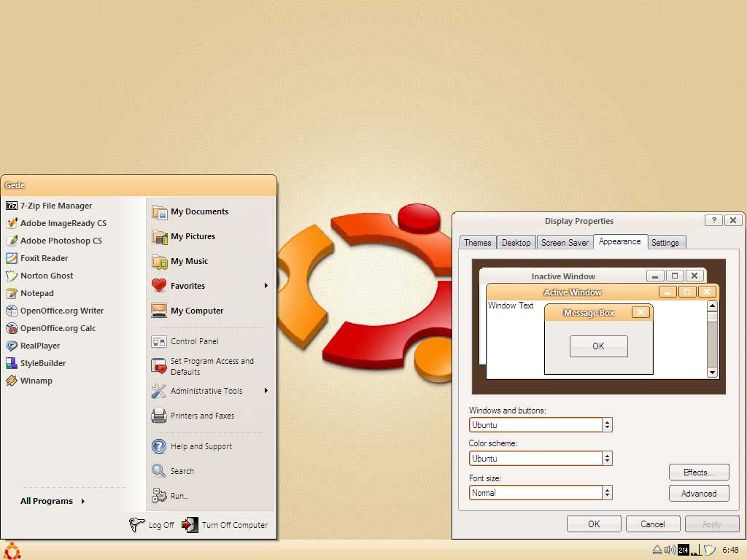Click OK in Display Properties footer

point(594,524)
